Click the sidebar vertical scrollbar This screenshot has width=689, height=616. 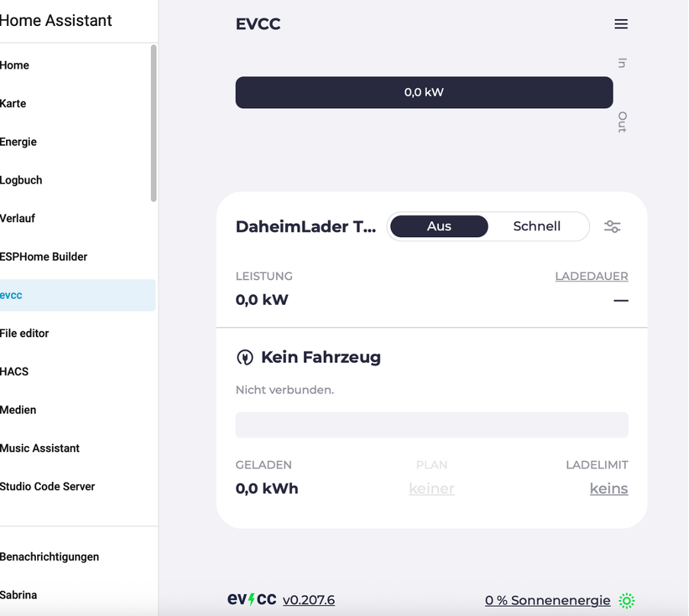pyautogui.click(x=154, y=122)
